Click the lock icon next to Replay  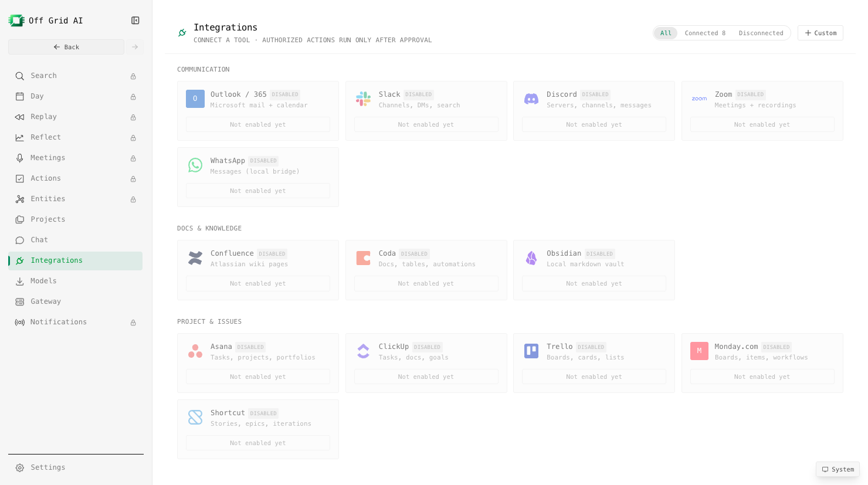[133, 117]
